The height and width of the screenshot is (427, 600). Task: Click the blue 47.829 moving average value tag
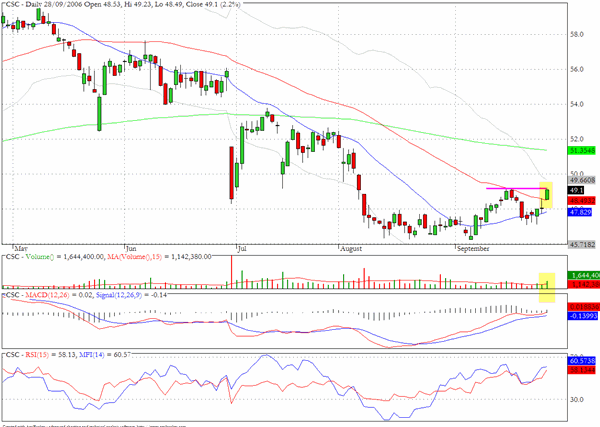click(x=581, y=212)
